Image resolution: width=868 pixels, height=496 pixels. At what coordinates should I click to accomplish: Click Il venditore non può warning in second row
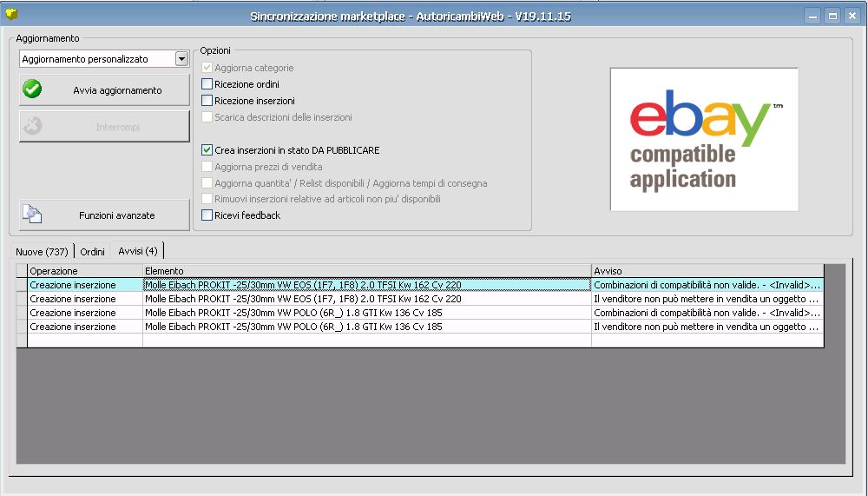[x=707, y=299]
